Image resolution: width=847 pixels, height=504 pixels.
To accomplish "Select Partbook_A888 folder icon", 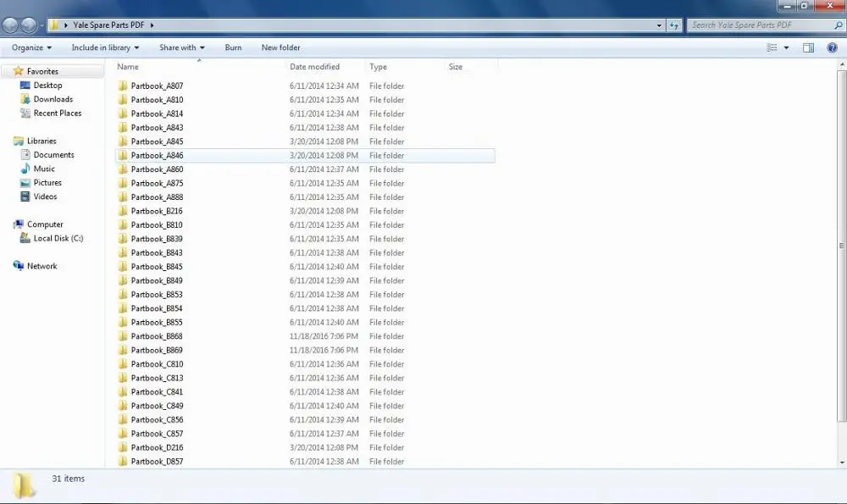I will (x=123, y=197).
